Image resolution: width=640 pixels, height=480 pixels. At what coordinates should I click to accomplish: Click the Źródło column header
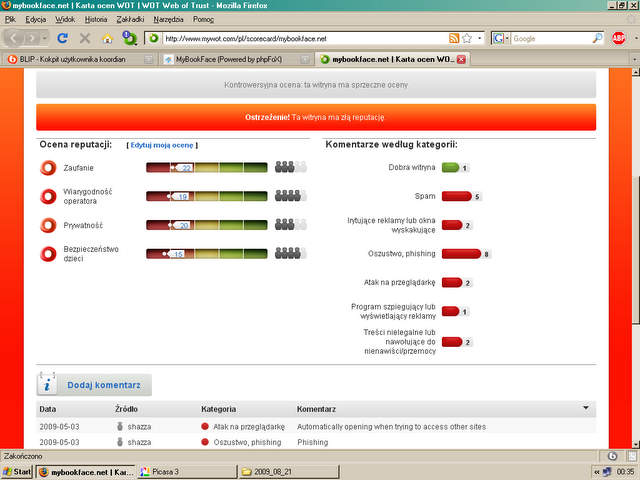click(126, 409)
